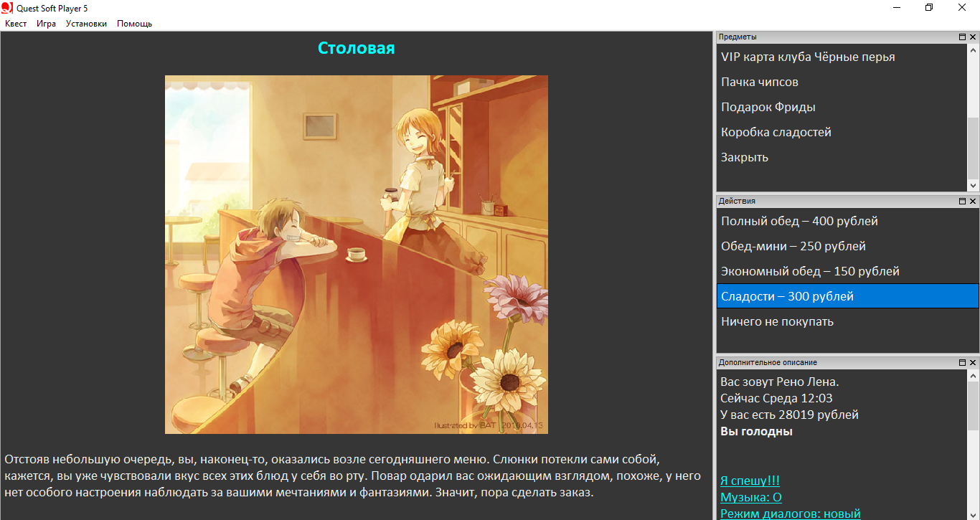Maximize the Действия panel
Screen dimensions: 980x520
962,201
